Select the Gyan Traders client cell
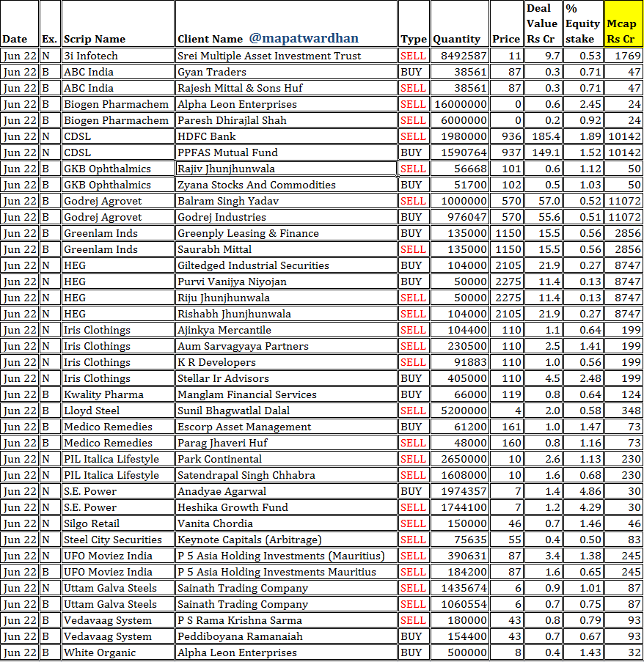The image size is (644, 662). click(x=286, y=72)
